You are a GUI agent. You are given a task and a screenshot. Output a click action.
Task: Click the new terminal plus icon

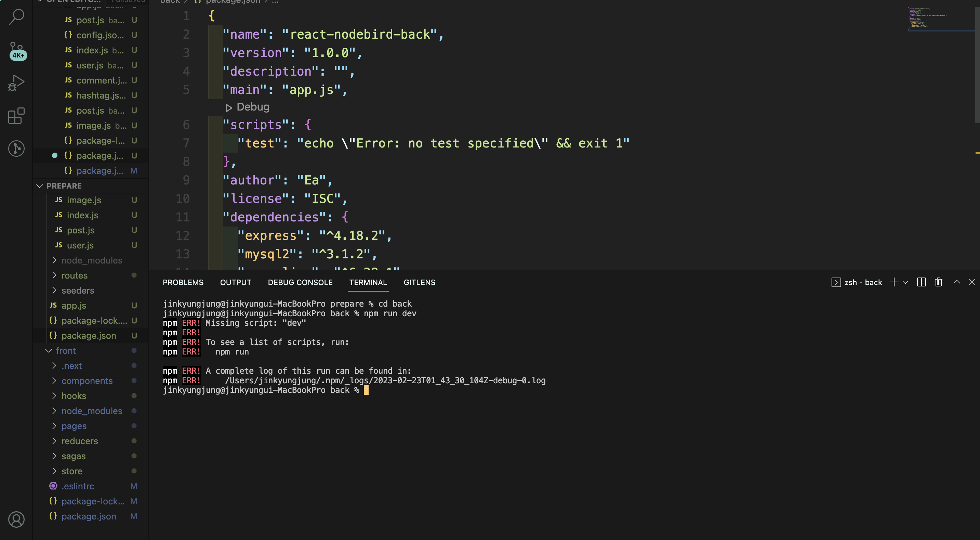point(893,282)
